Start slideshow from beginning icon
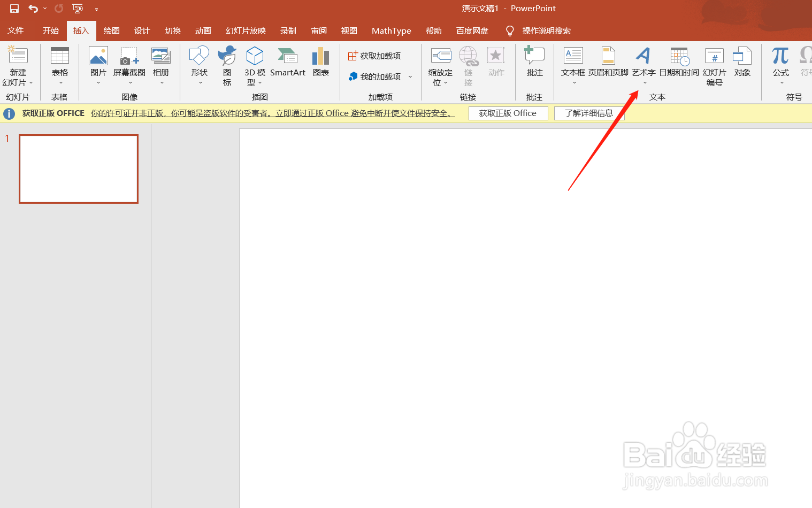Viewport: 812px width, 508px height. [x=78, y=9]
